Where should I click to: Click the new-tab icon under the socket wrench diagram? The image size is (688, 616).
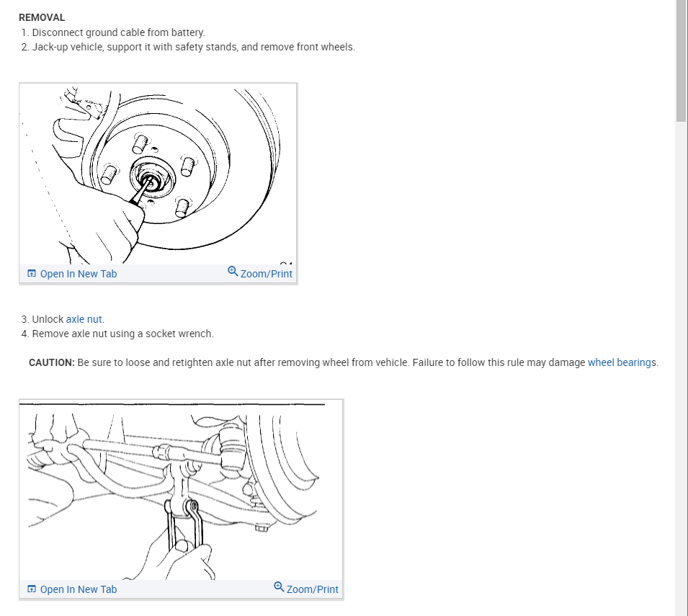(32, 589)
